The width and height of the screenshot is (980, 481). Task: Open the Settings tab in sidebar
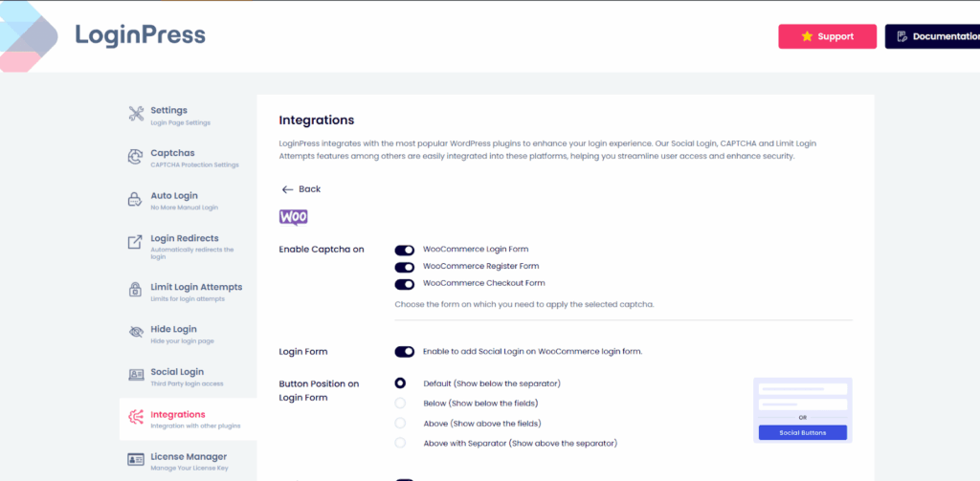pos(188,115)
